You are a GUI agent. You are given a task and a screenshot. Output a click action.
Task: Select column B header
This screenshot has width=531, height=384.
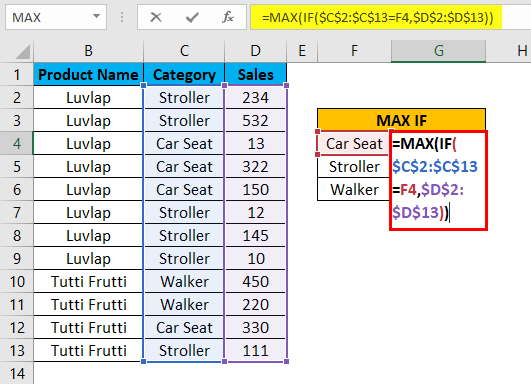tap(88, 51)
